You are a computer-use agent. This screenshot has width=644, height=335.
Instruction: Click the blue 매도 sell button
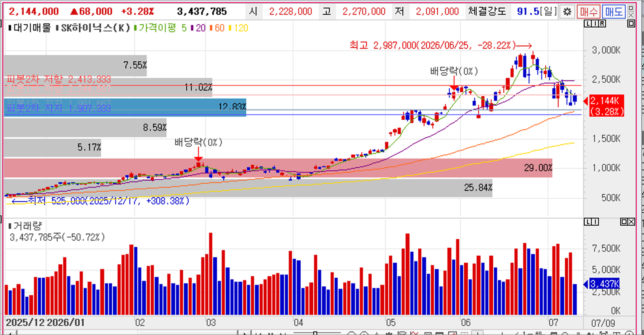click(614, 12)
